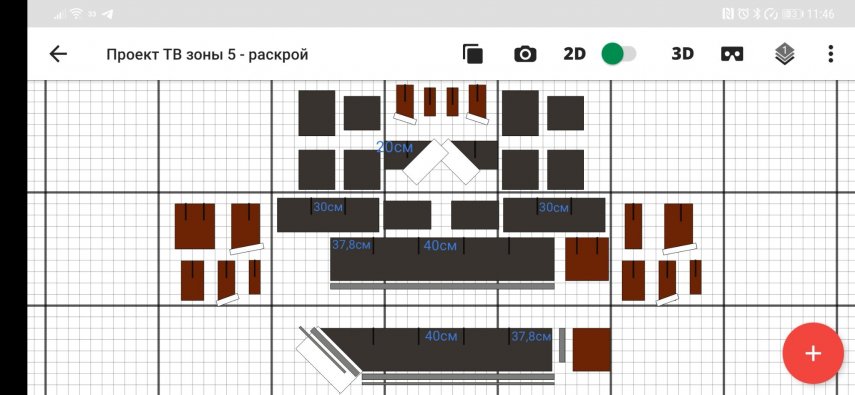
Task: Select the '40см' label on upper long panel
Action: [440, 246]
